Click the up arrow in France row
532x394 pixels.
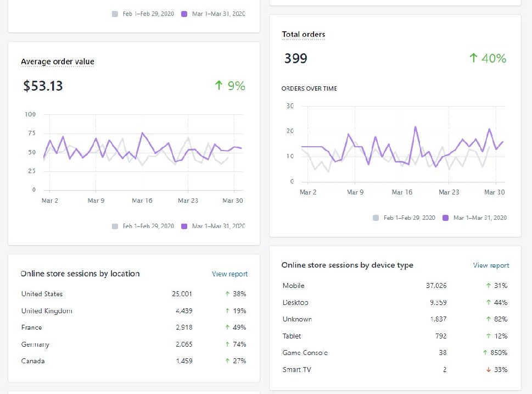tap(227, 328)
